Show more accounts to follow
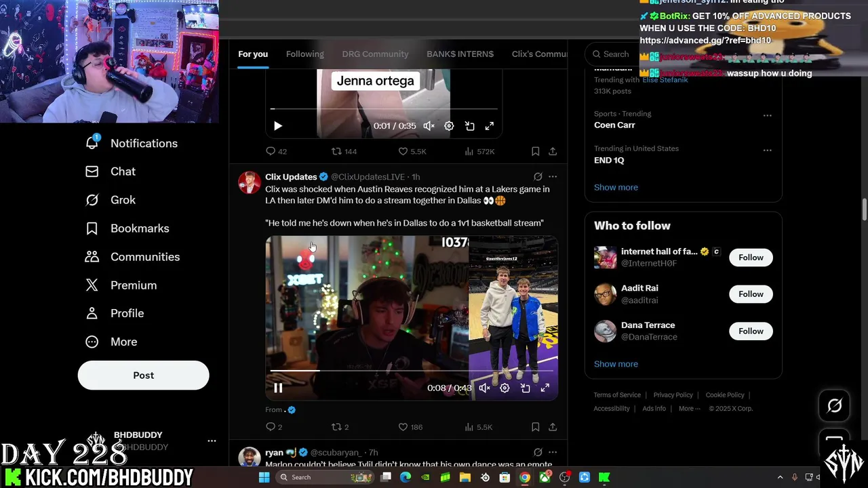This screenshot has height=488, width=868. click(616, 364)
